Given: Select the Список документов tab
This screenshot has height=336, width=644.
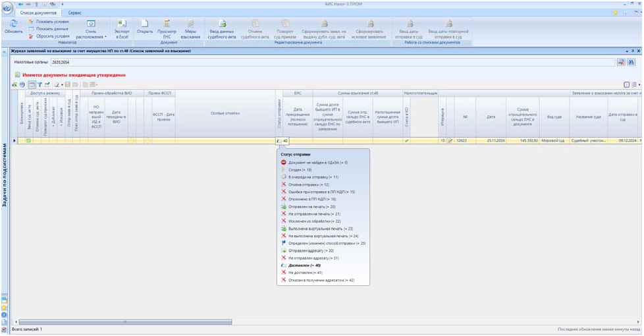Looking at the screenshot, I should point(39,13).
